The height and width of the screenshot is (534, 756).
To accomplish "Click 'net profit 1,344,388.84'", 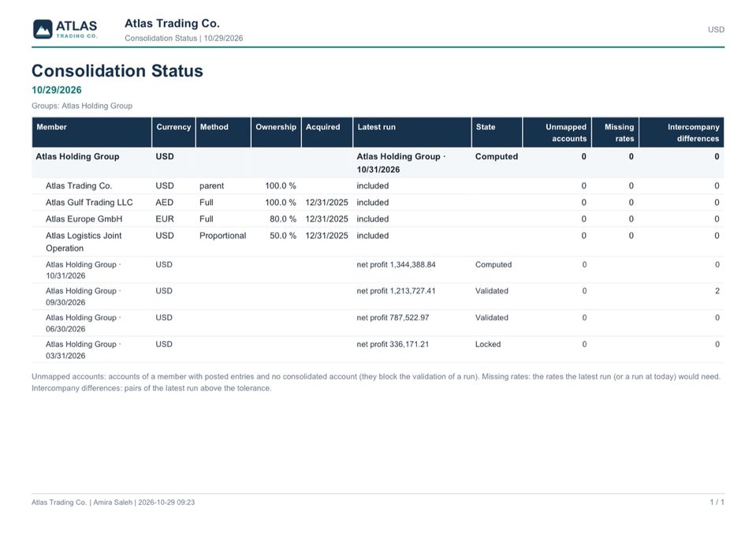I will pos(396,264).
